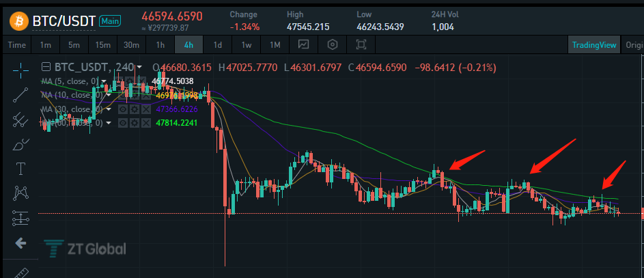The width and height of the screenshot is (644, 278).
Task: Open chart settings hexagon icon
Action: coord(333,45)
